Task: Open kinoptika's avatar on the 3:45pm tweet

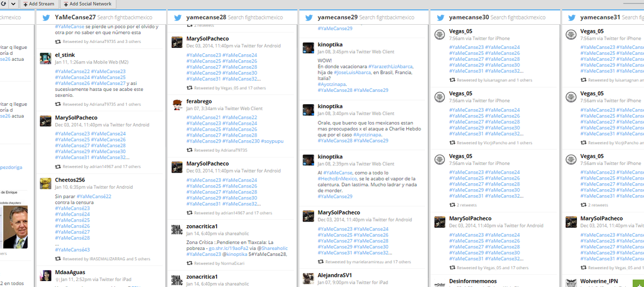Action: (x=309, y=48)
